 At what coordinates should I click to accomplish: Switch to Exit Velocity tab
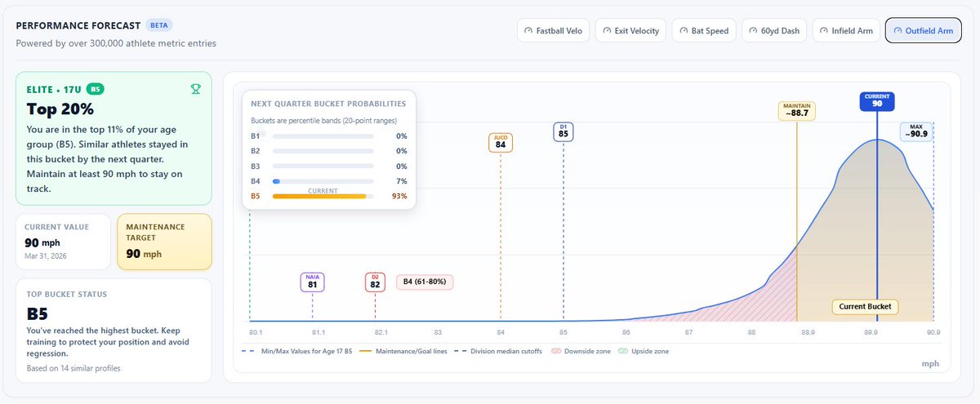pyautogui.click(x=630, y=31)
